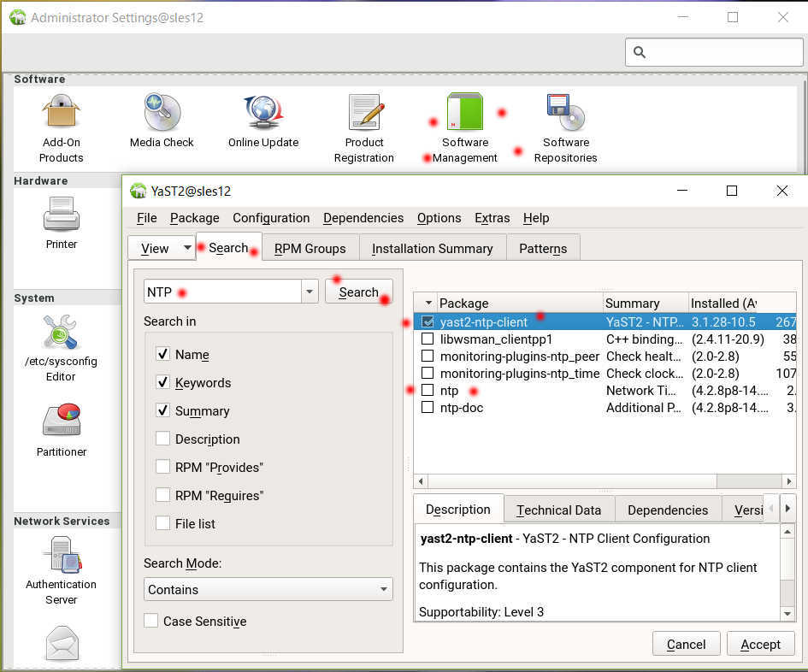This screenshot has width=808, height=672.
Task: Launch the Partitioner
Action: pyautogui.click(x=62, y=431)
